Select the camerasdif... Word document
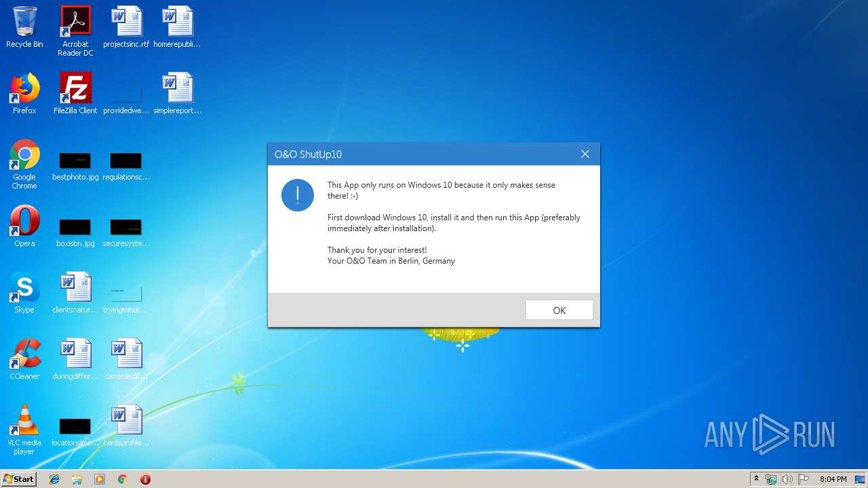The width and height of the screenshot is (868, 488). pos(126,359)
